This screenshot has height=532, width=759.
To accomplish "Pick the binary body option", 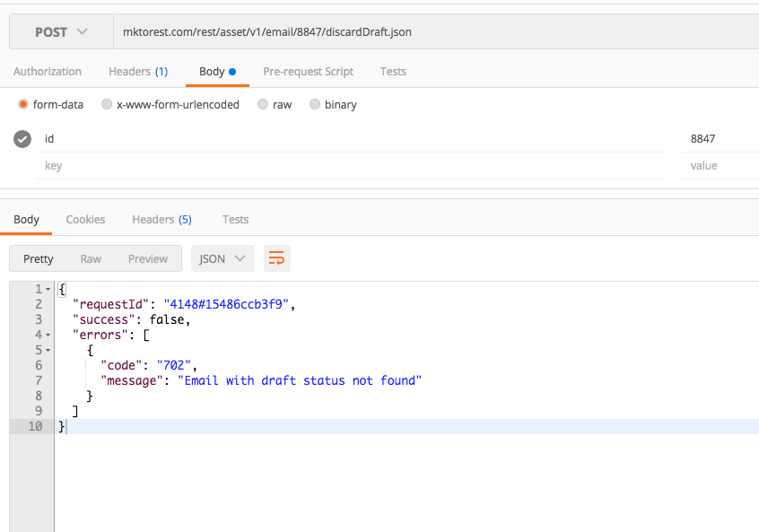I will [315, 104].
